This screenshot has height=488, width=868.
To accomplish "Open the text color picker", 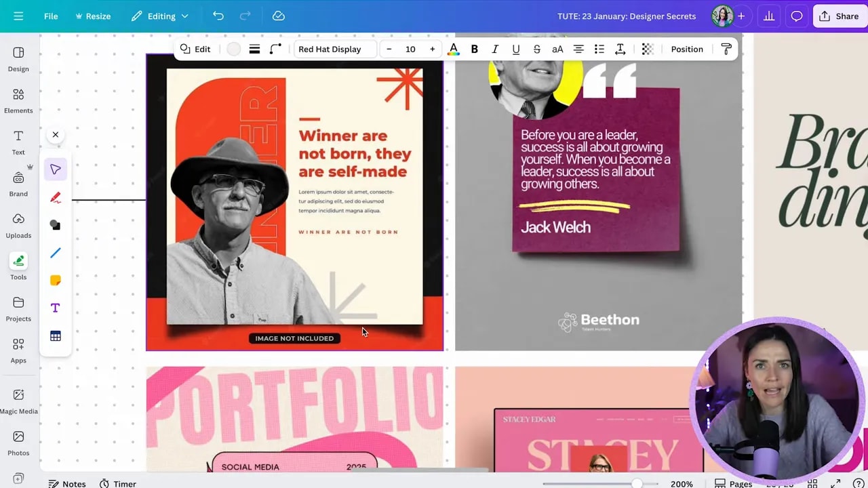I will click(453, 49).
